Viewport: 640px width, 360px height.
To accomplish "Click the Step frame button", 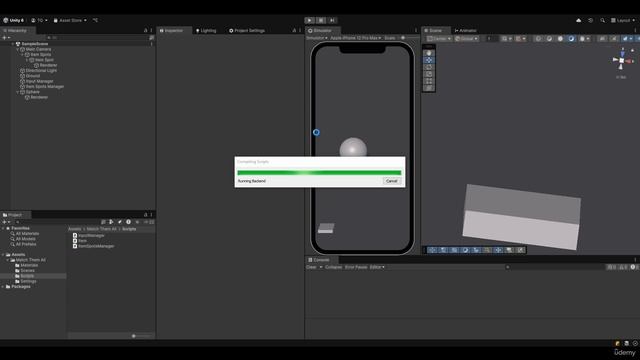I will 333,20.
